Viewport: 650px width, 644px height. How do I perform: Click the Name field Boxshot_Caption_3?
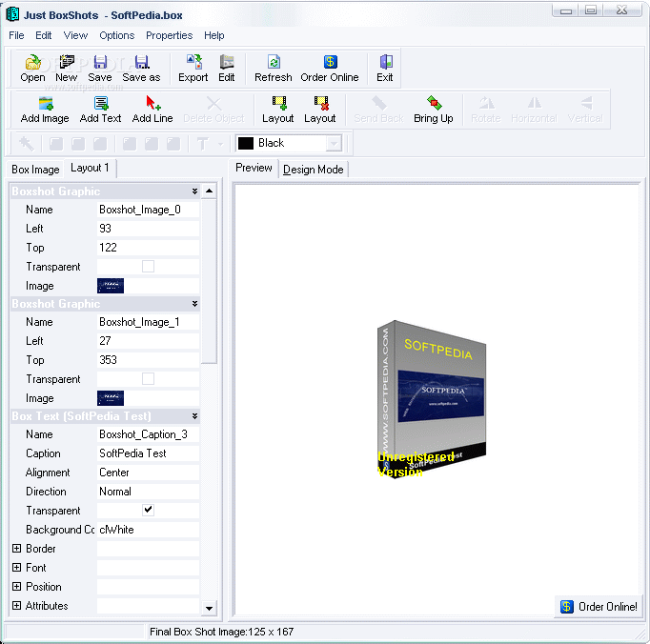click(148, 434)
